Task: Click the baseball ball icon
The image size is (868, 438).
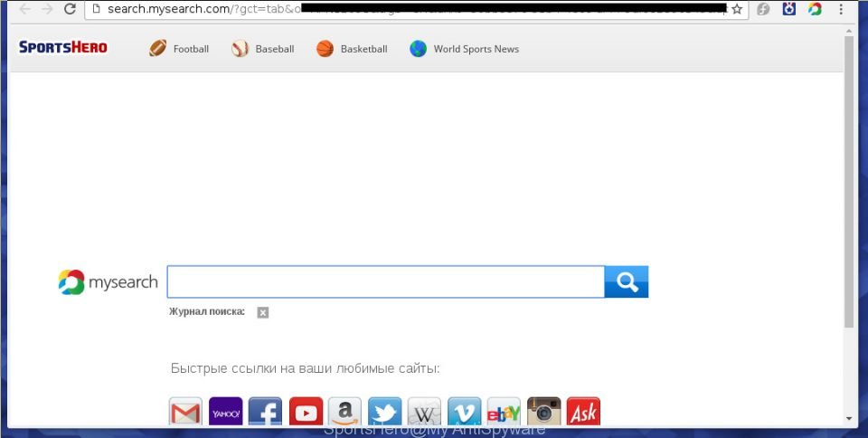Action: [x=240, y=49]
